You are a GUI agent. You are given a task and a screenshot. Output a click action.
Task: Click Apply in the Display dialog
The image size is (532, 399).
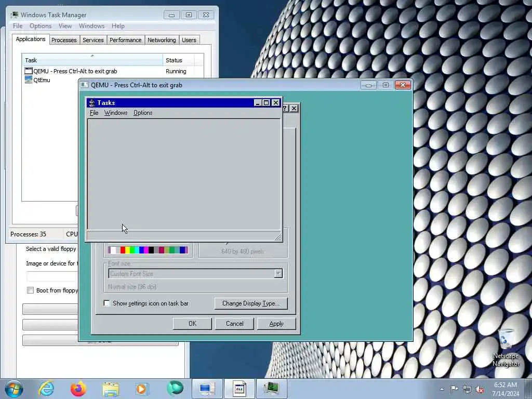tap(276, 324)
